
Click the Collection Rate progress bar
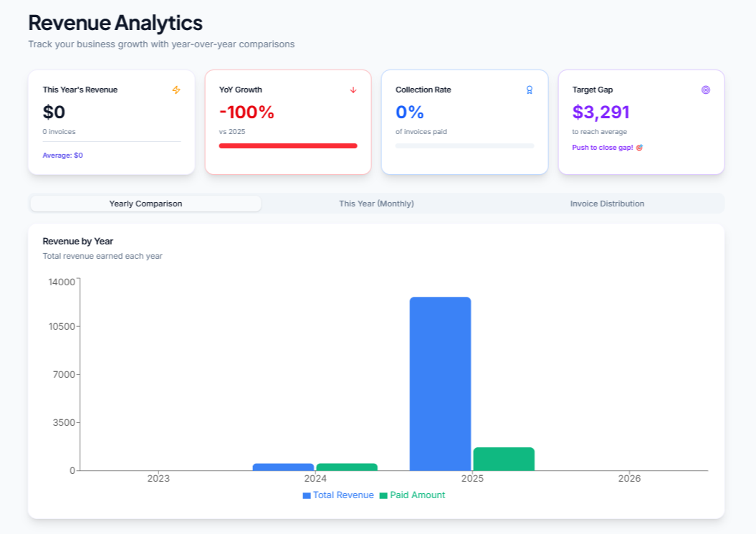point(464,146)
